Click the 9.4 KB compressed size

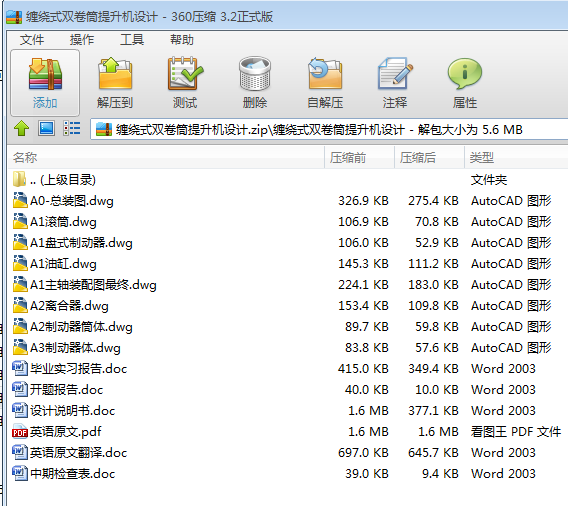click(440, 474)
